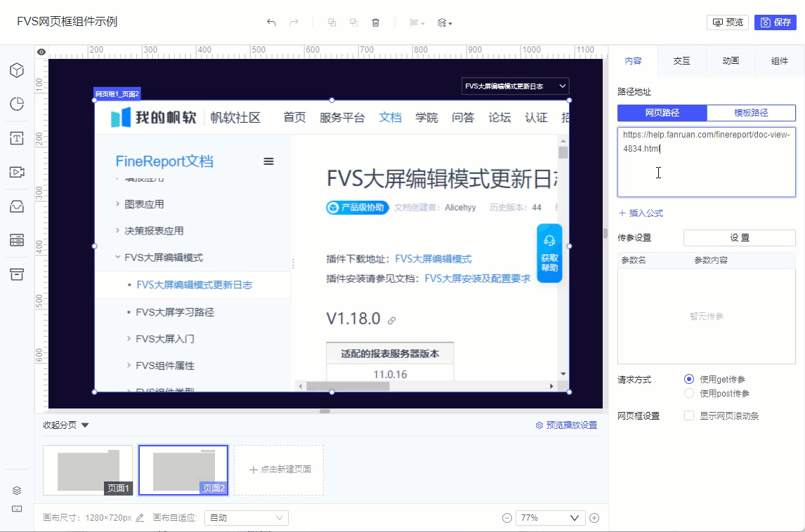Open the chart components panel
Screen dimensions: 805x532
pyautogui.click(x=17, y=104)
